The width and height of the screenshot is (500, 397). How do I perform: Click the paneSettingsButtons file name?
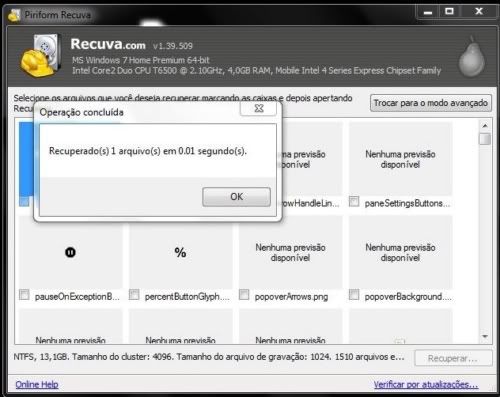(x=407, y=203)
